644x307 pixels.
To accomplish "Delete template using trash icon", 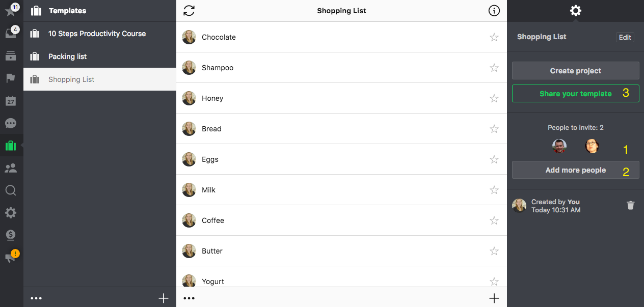I will [x=631, y=205].
